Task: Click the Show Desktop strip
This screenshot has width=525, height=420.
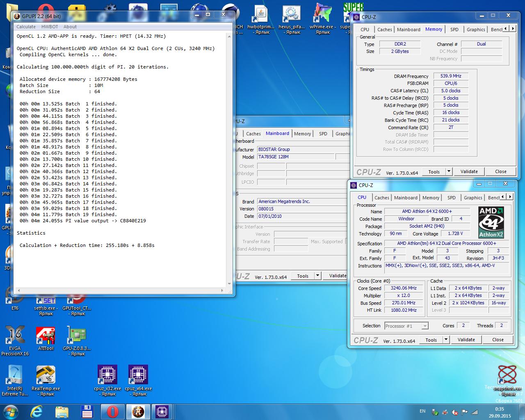Action: [x=522, y=412]
